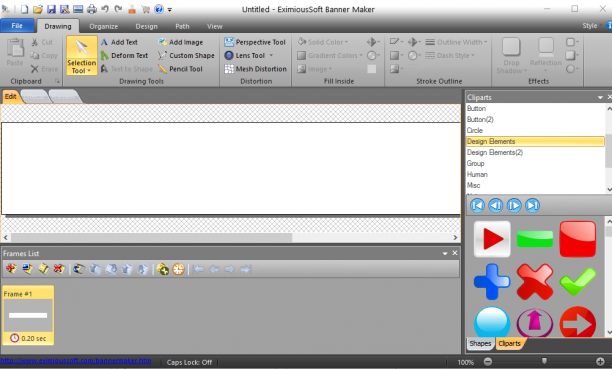The image size is (612, 369).
Task: Click the New document icon in quick access toolbar
Action: pos(24,9)
